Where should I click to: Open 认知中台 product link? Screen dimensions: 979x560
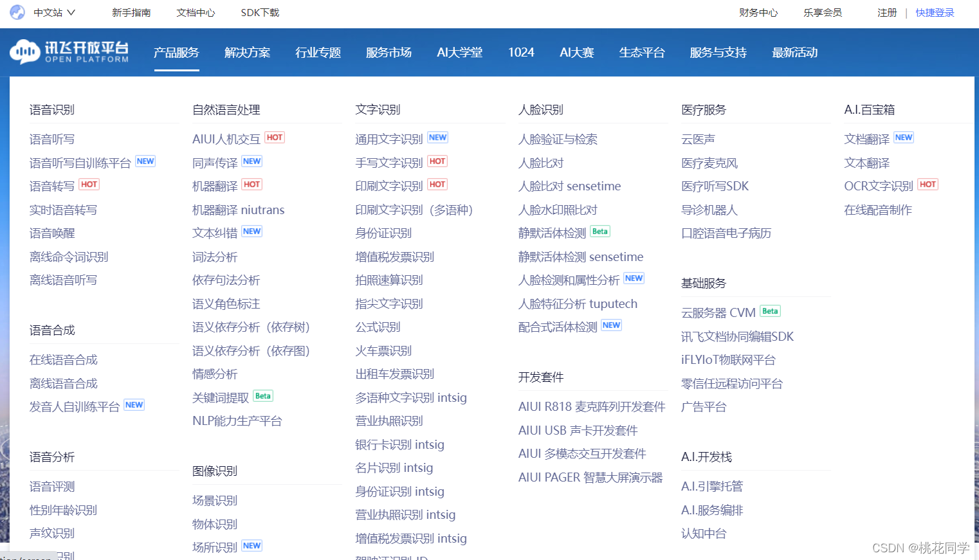704,534
